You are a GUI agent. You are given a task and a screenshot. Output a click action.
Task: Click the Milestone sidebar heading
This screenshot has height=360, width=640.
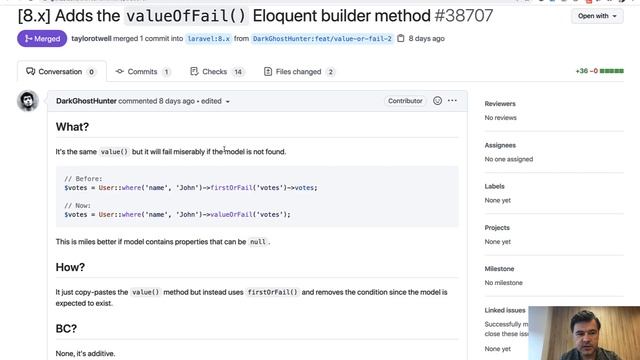click(x=499, y=269)
